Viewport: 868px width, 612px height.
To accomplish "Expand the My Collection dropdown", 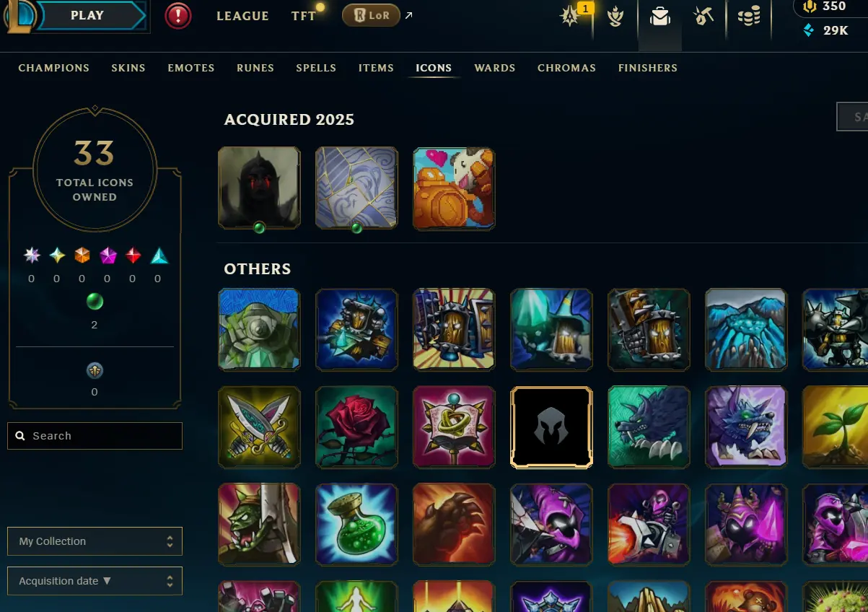I will (95, 541).
